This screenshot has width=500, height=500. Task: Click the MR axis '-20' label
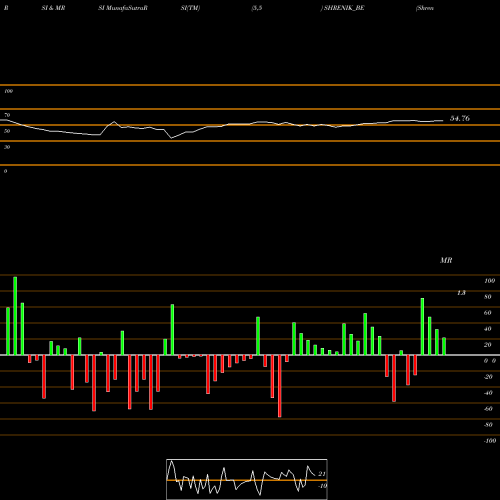[x=488, y=377]
